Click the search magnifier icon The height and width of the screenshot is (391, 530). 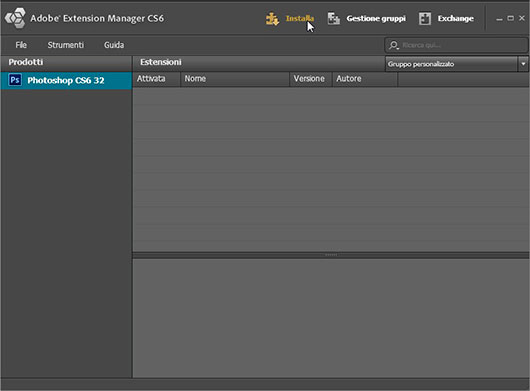point(393,45)
